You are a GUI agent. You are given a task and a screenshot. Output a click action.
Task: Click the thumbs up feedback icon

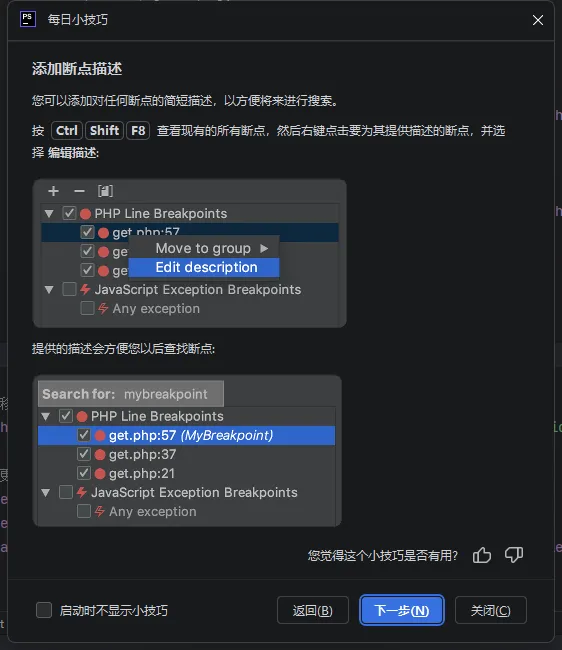[482, 555]
